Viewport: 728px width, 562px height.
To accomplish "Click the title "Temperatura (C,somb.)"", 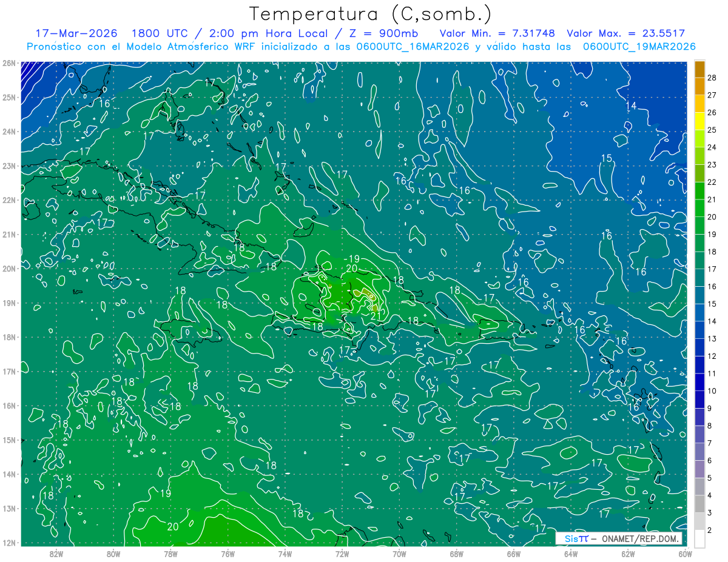I will pyautogui.click(x=371, y=14).
